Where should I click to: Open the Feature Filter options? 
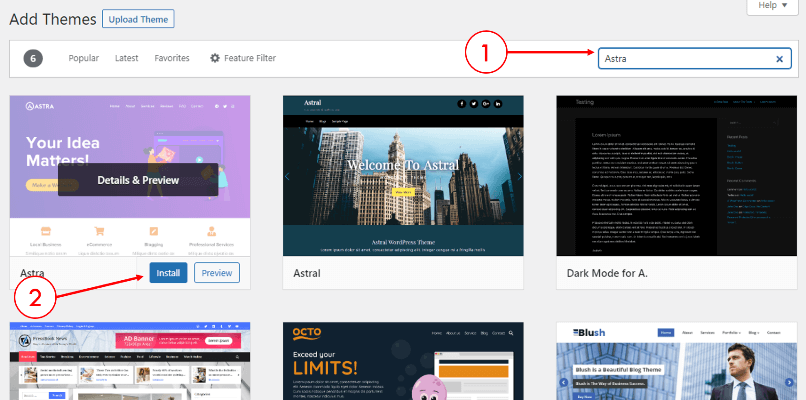(243, 58)
